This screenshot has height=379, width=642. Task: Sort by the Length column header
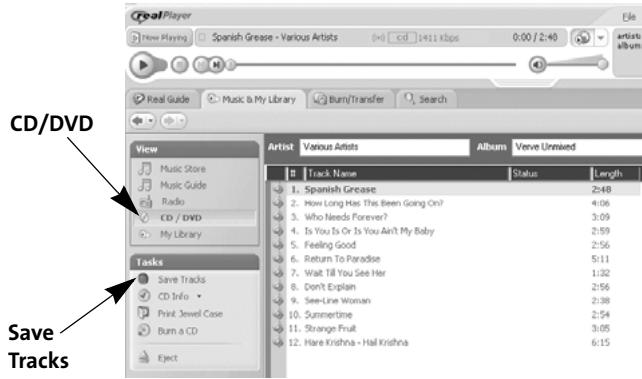tap(616, 174)
